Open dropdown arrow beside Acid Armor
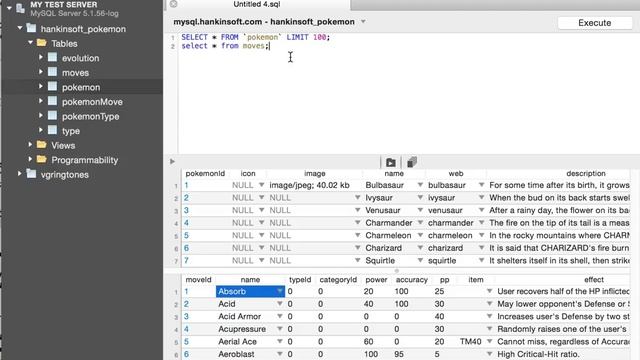640x360 pixels. [x=280, y=316]
